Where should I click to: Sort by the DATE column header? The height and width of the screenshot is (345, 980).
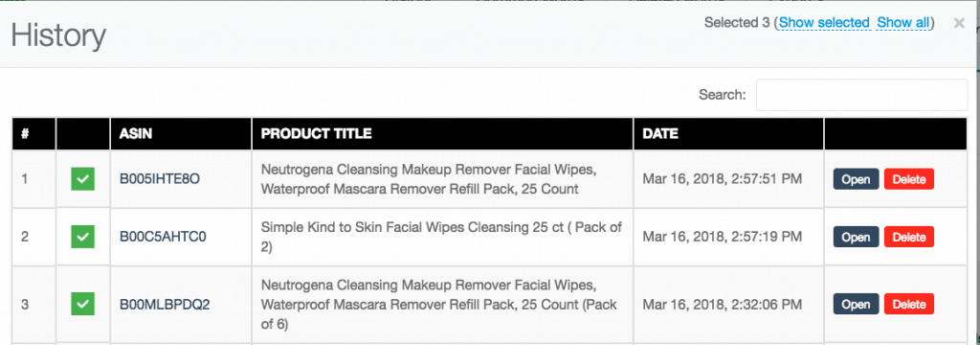[728, 133]
